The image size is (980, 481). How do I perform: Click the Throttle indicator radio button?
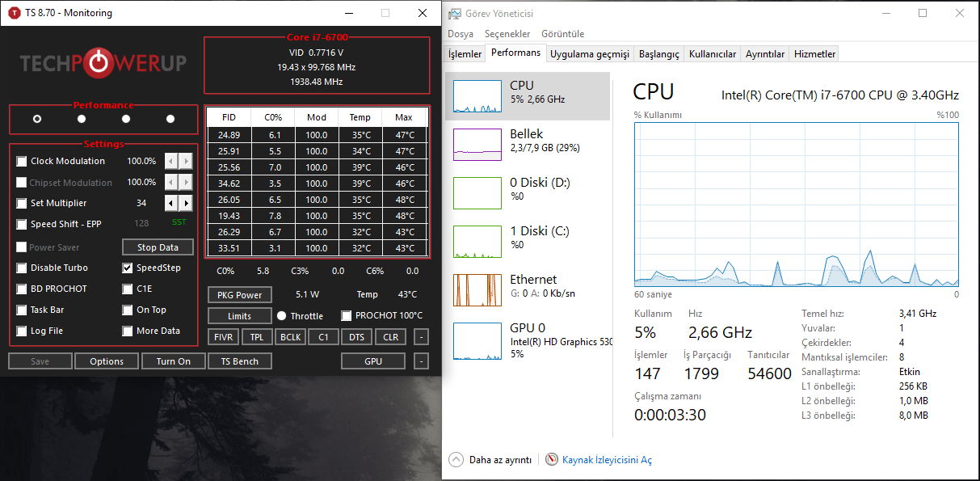coord(282,315)
